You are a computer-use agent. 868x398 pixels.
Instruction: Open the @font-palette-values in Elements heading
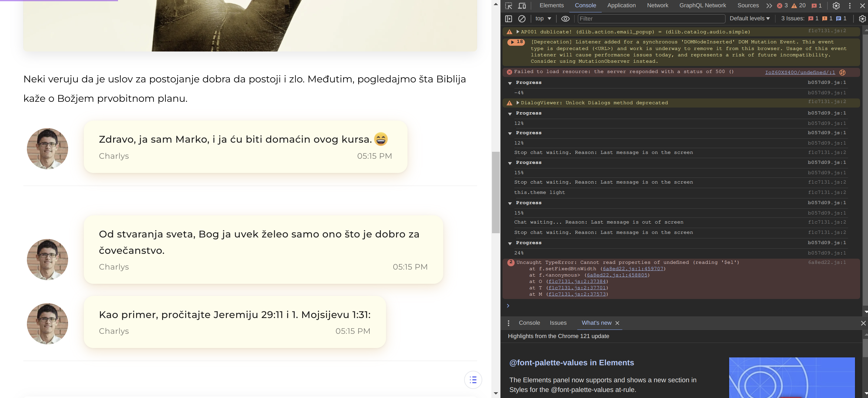(x=572, y=363)
